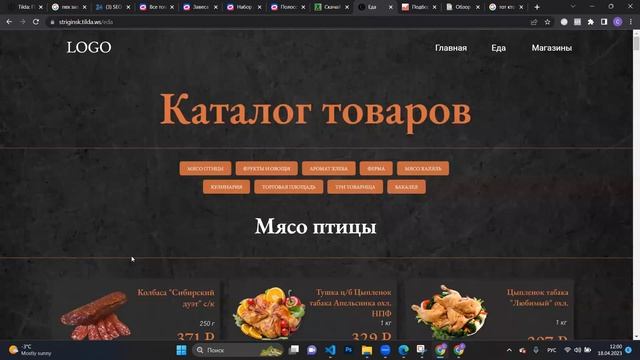Open Photoshop from the taskbar

[x=349, y=350]
